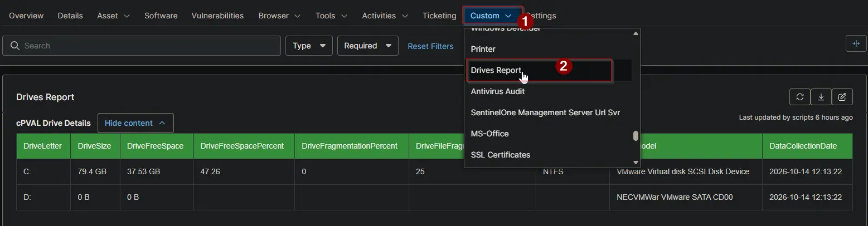Screen dimensions: 868x226
Task: Choose Antivirus Audit in the Custom menu
Action: tap(548, 91)
